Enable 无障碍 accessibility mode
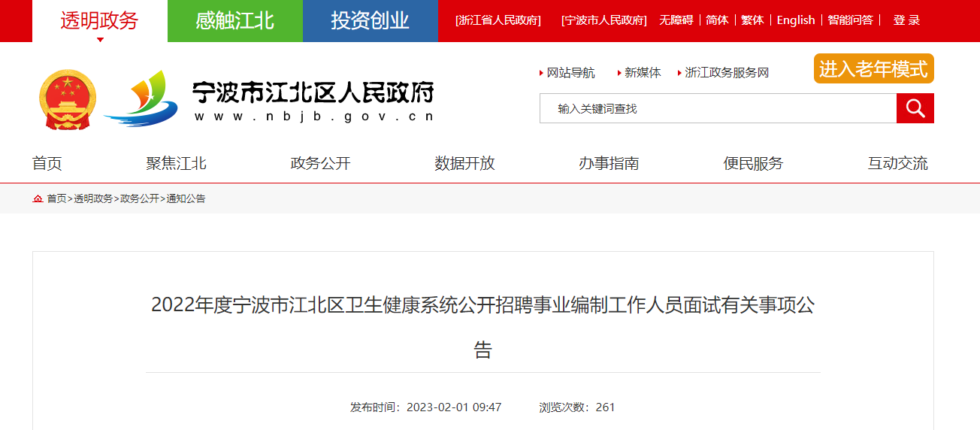Screen dimensions: 980x430 click(x=676, y=20)
